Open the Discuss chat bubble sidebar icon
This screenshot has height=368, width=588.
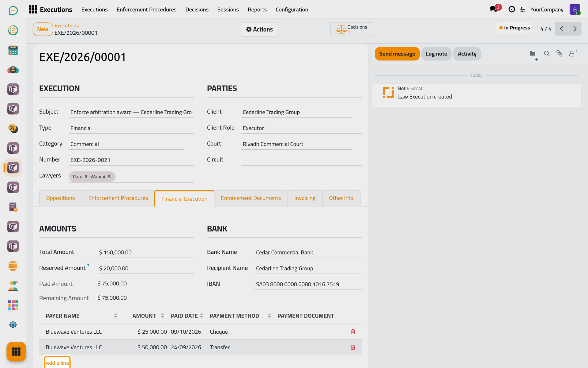tap(13, 11)
